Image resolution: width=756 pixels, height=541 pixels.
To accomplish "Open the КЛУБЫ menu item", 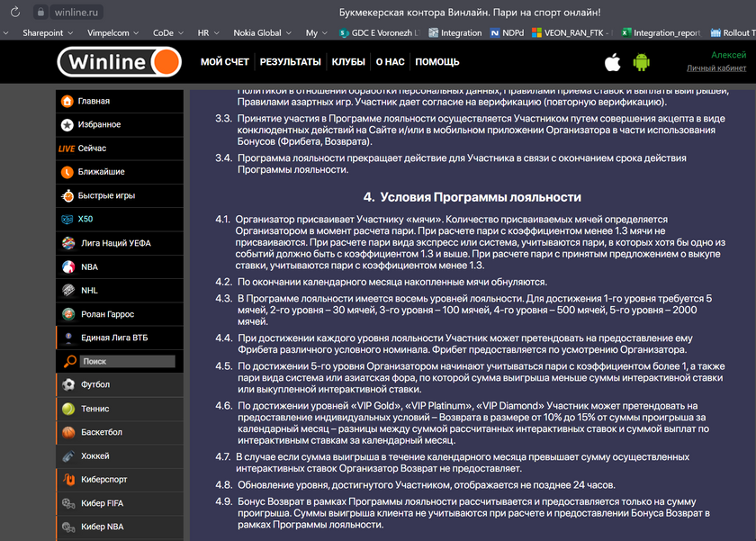I will point(348,62).
